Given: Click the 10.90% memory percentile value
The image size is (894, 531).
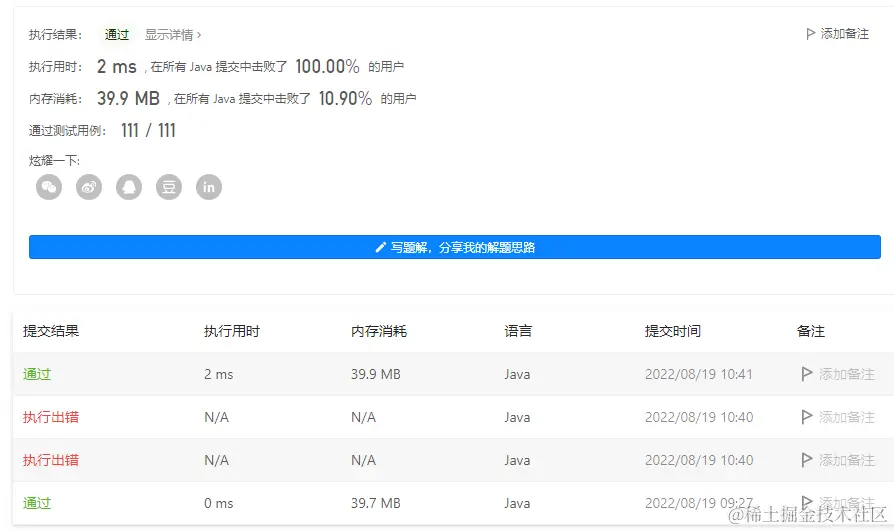Looking at the screenshot, I should (346, 99).
